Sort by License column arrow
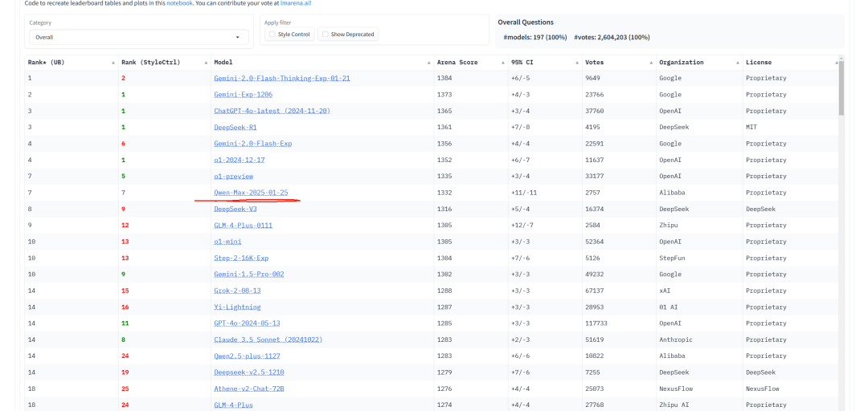The width and height of the screenshot is (868, 411). (x=837, y=63)
